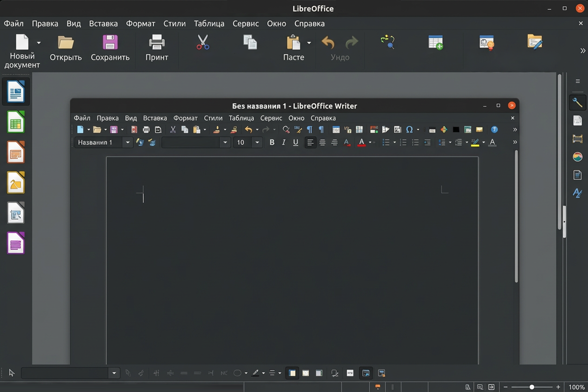Open the sidebar Style Inspector panel
588x392 pixels.
pos(578,193)
